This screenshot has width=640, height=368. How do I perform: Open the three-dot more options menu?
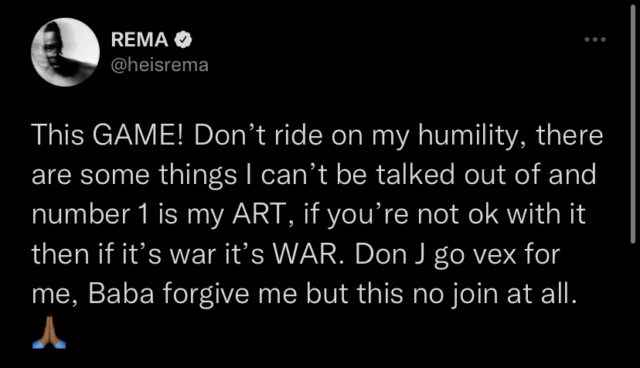pos(595,40)
